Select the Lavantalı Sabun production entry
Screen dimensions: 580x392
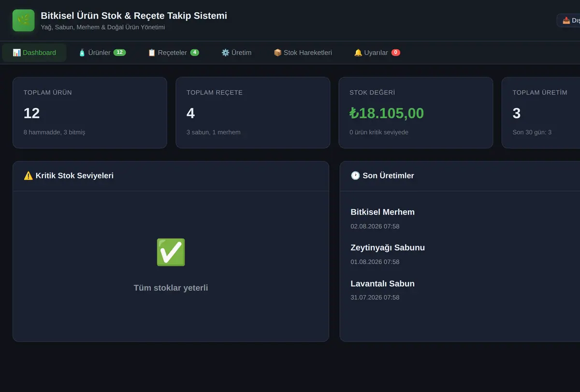pyautogui.click(x=460, y=290)
